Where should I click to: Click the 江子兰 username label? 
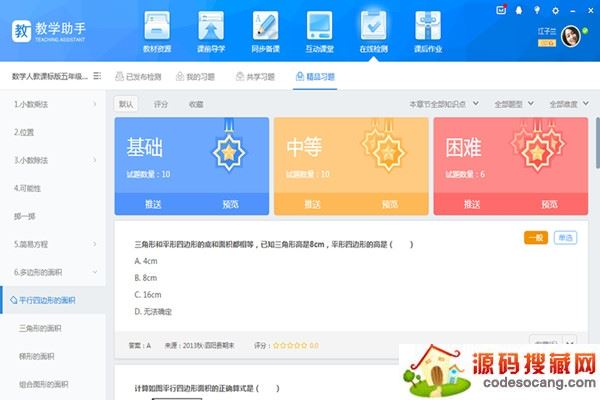[546, 31]
